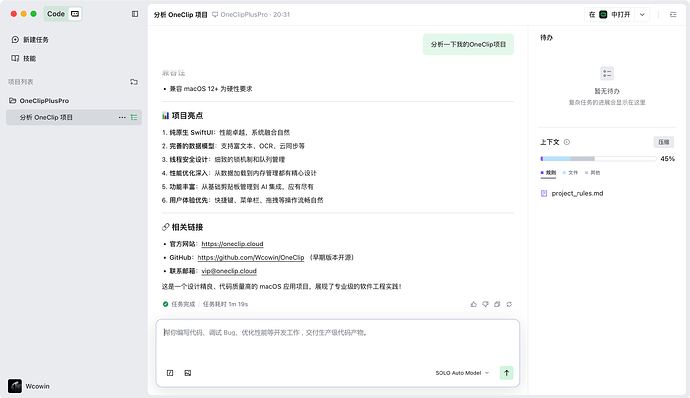Click the new task icon beside 新建任务
This screenshot has height=398, width=690.
point(15,40)
